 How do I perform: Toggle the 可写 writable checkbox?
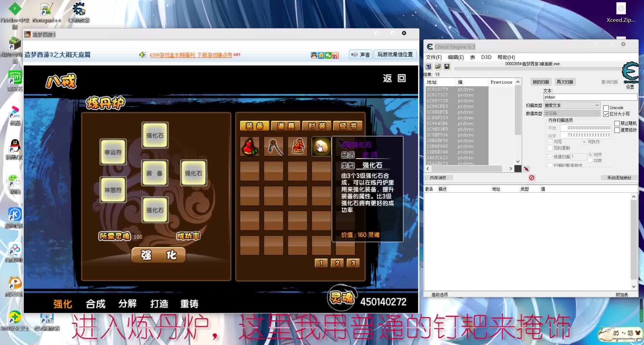(x=550, y=142)
